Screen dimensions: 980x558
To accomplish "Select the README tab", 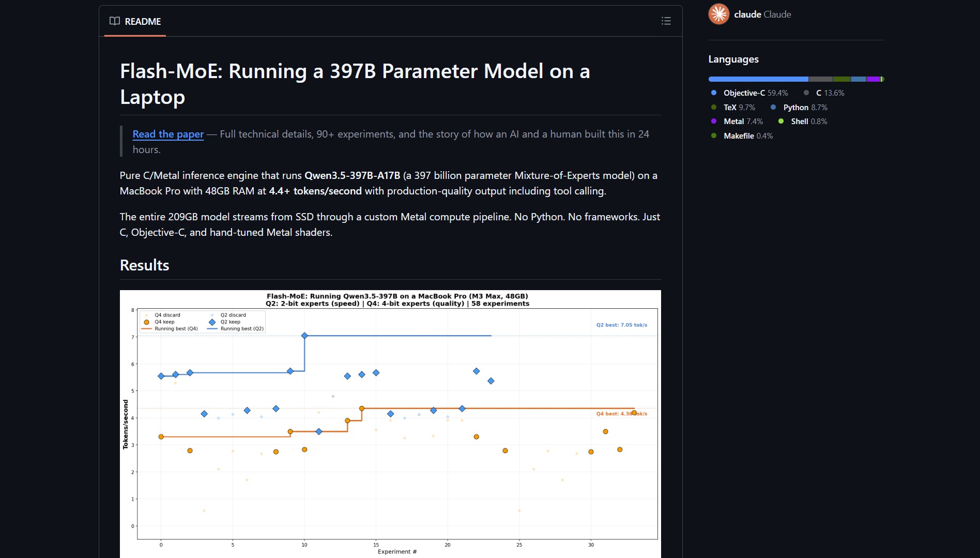I will 135,22.
